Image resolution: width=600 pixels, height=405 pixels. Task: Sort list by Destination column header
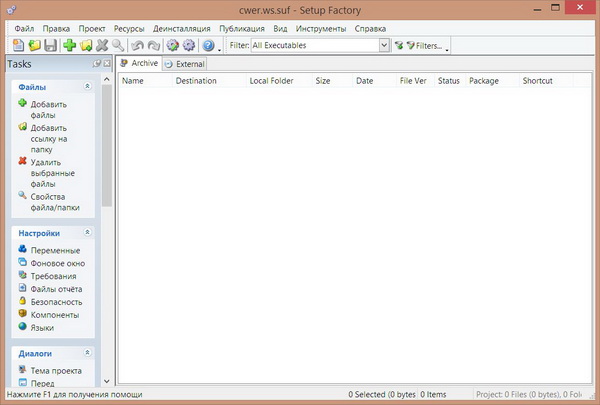pos(196,81)
